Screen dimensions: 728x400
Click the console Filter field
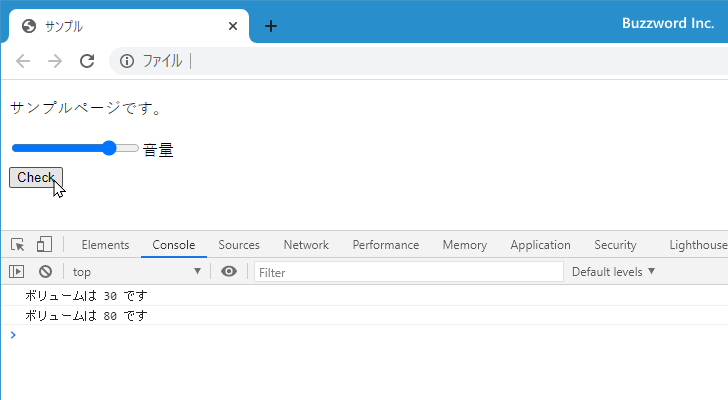click(409, 272)
